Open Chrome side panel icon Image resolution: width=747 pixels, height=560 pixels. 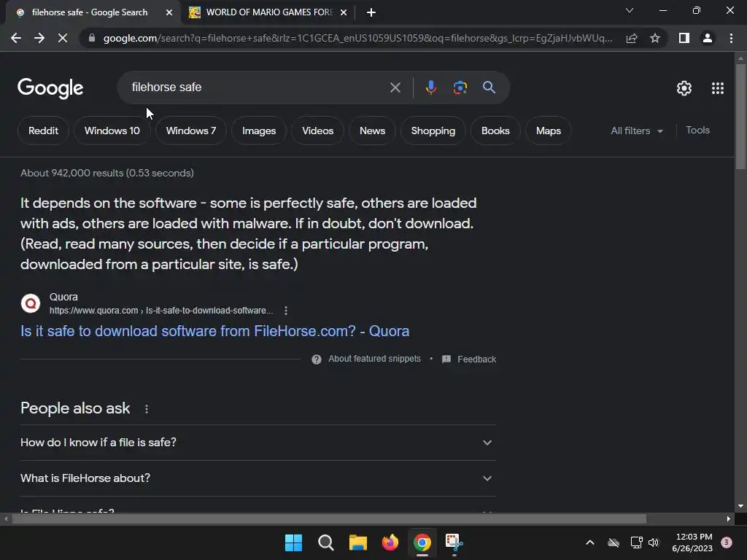684,38
